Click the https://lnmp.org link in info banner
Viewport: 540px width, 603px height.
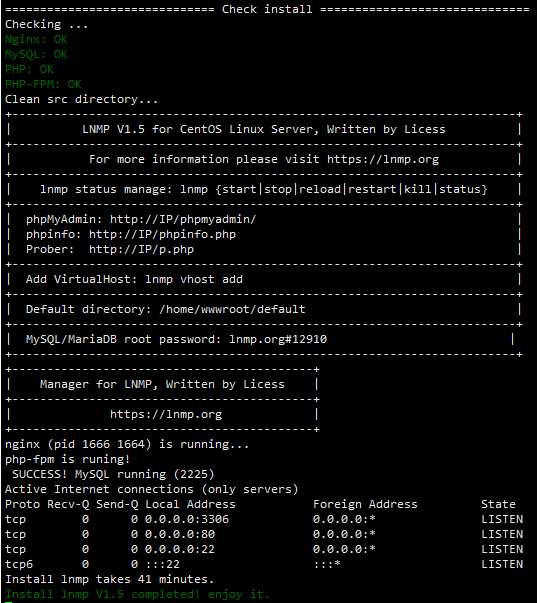383,159
